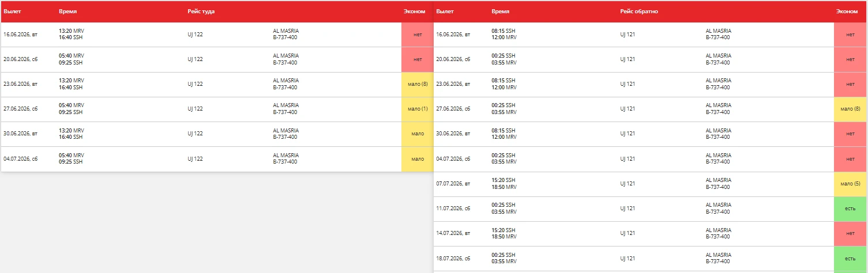Click 'мало (1)' availability for 27.06.2026 outbound
This screenshot has height=273, width=868.
point(417,109)
